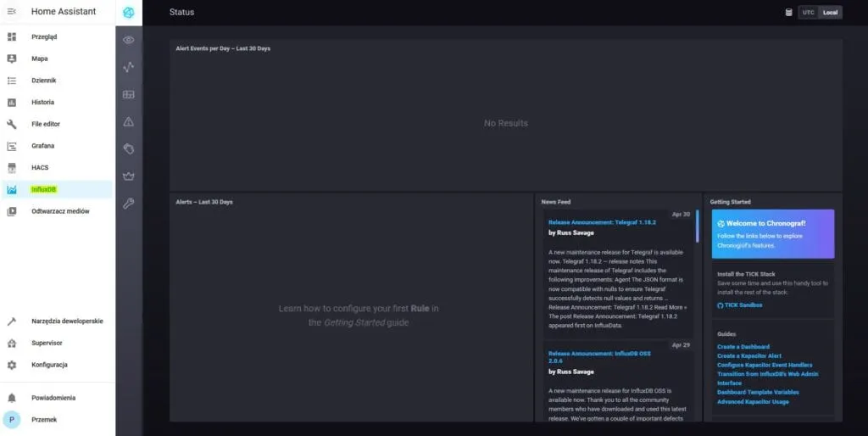Select InfluxDB sidebar item

tap(58, 189)
